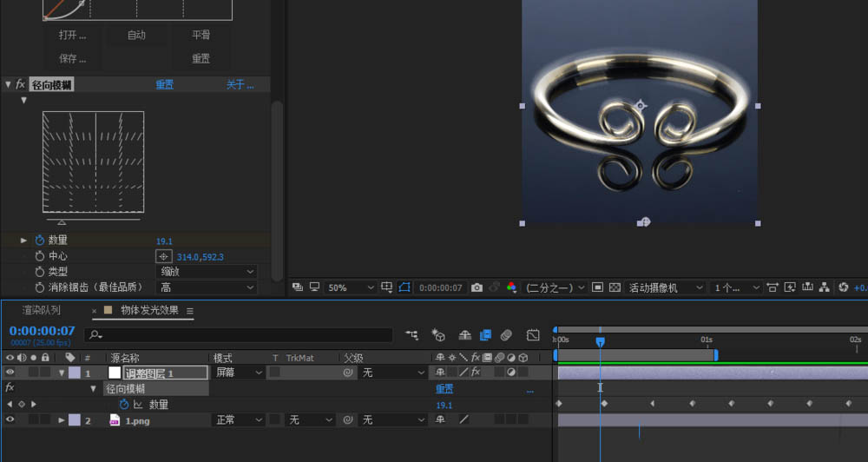The image size is (868, 462).
Task: Click the snapshot camera icon in viewer
Action: pyautogui.click(x=477, y=287)
